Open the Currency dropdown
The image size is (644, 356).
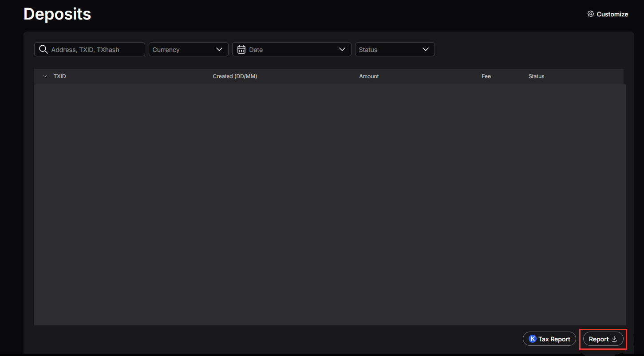(189, 49)
